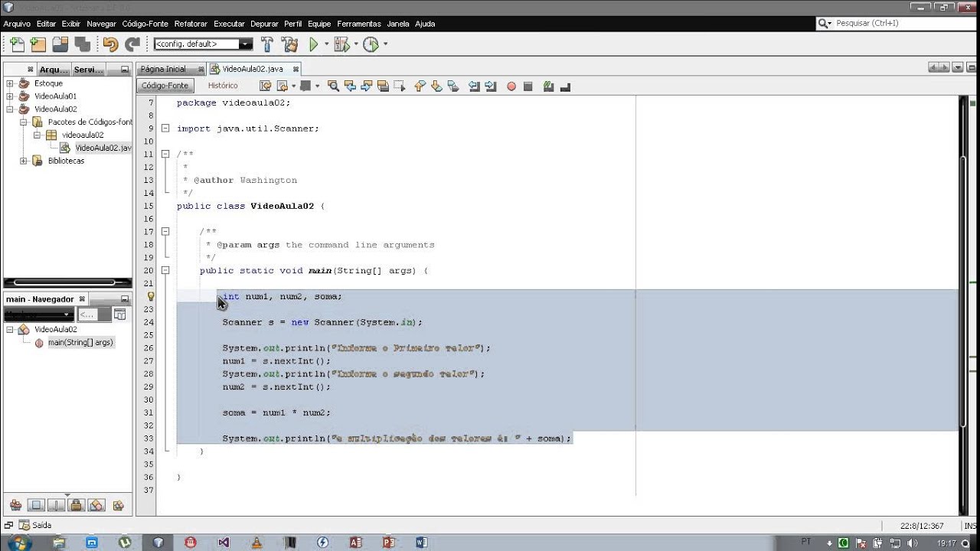Open the Run Project dropdown arrow

tap(327, 44)
